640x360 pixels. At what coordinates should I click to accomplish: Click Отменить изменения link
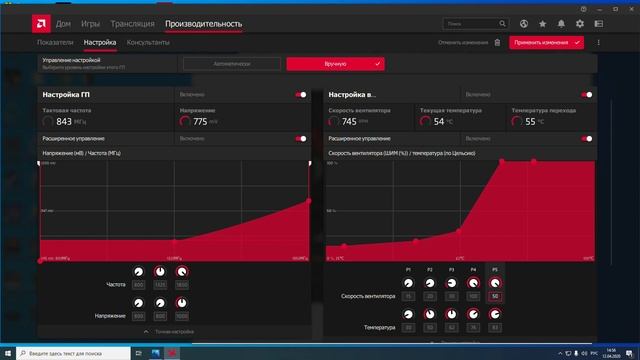coord(463,42)
